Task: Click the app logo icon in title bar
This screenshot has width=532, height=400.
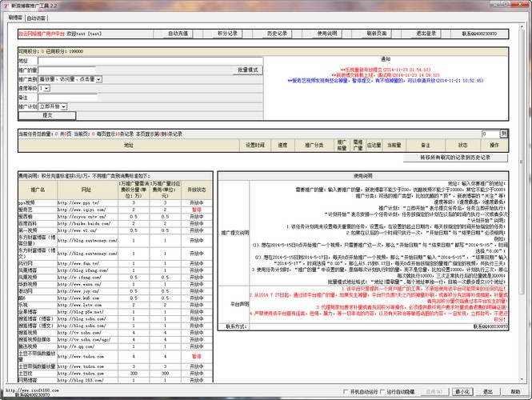Action: (x=6, y=5)
